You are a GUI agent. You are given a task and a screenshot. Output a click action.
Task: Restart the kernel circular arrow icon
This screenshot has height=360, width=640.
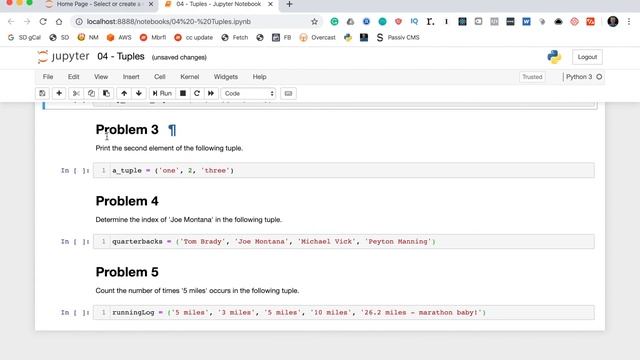pos(197,93)
